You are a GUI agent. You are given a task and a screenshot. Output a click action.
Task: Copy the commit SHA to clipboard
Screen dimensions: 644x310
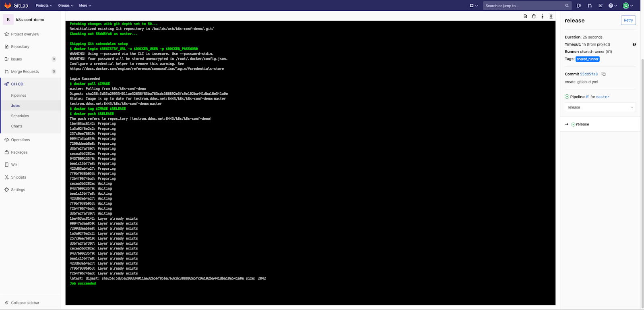pos(603,74)
